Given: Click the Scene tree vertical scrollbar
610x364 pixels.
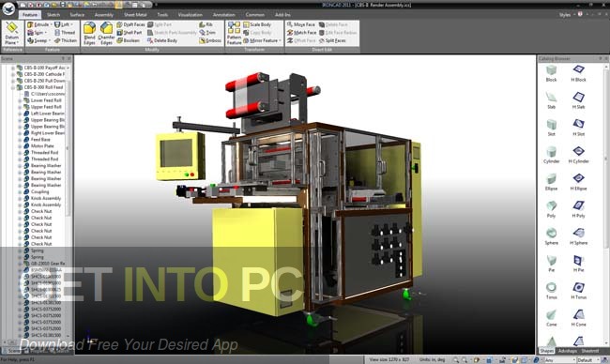Looking at the screenshot, I should point(69,201).
